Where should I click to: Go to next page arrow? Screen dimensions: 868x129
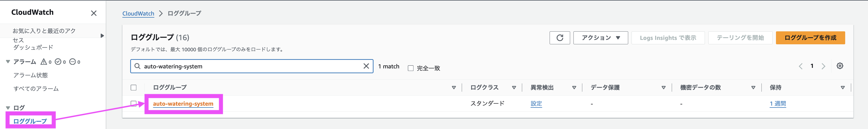(823, 66)
